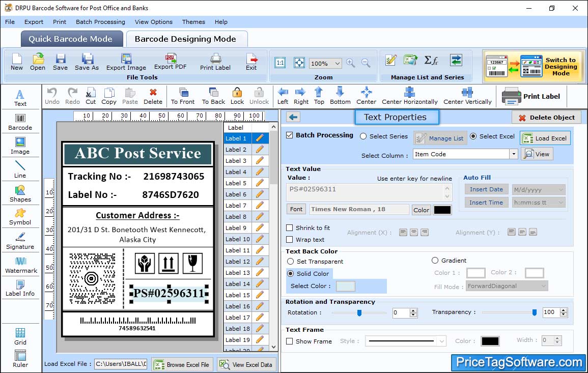Open the File menu
588x373 pixels.
point(10,22)
